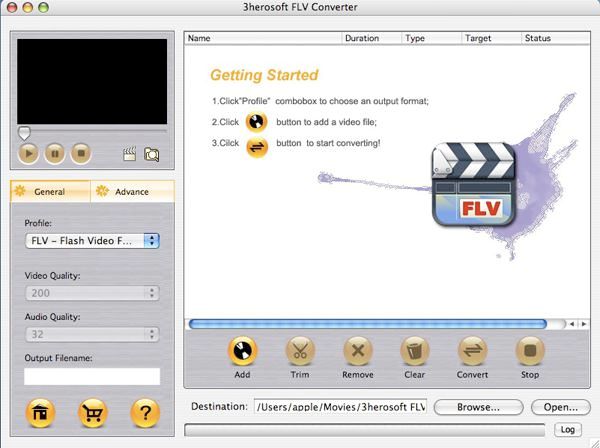Click the Type column header
The width and height of the screenshot is (600, 448).
(432, 38)
